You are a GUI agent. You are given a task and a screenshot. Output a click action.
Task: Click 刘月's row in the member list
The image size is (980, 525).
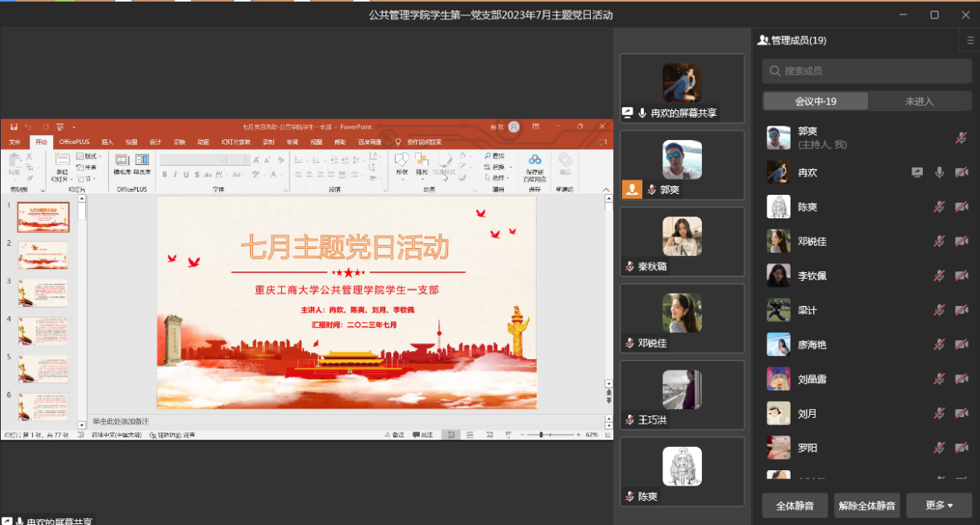tap(846, 414)
